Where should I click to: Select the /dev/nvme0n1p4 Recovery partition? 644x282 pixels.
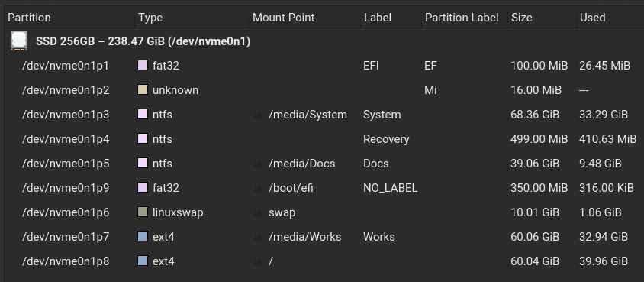[324, 139]
